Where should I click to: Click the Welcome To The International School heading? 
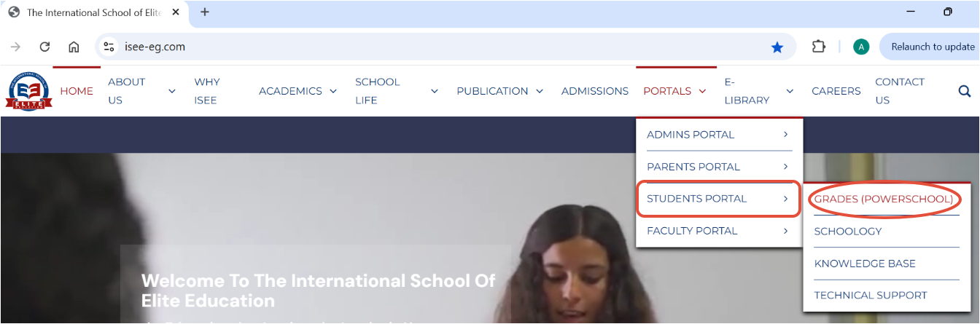point(318,291)
